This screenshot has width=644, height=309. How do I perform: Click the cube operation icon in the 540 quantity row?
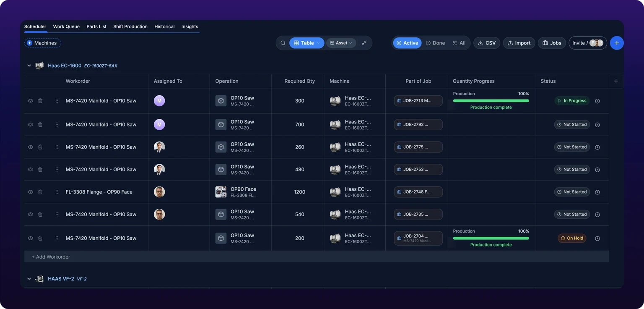[x=221, y=215]
